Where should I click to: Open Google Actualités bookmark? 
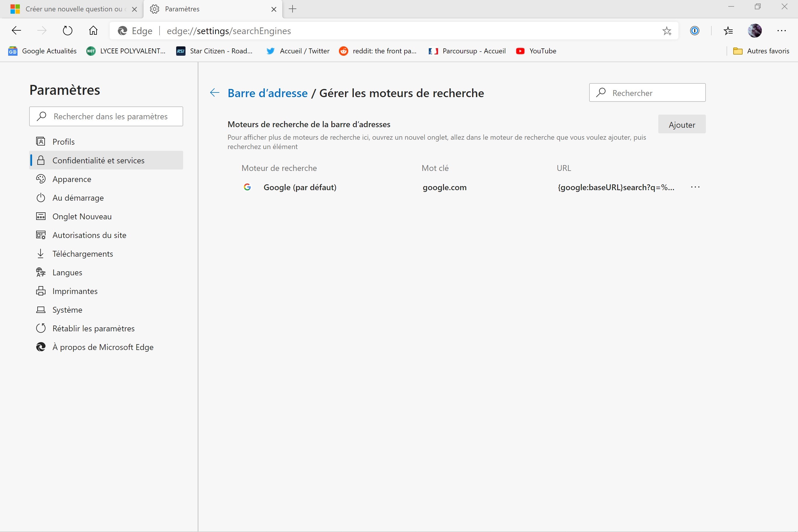(x=42, y=51)
